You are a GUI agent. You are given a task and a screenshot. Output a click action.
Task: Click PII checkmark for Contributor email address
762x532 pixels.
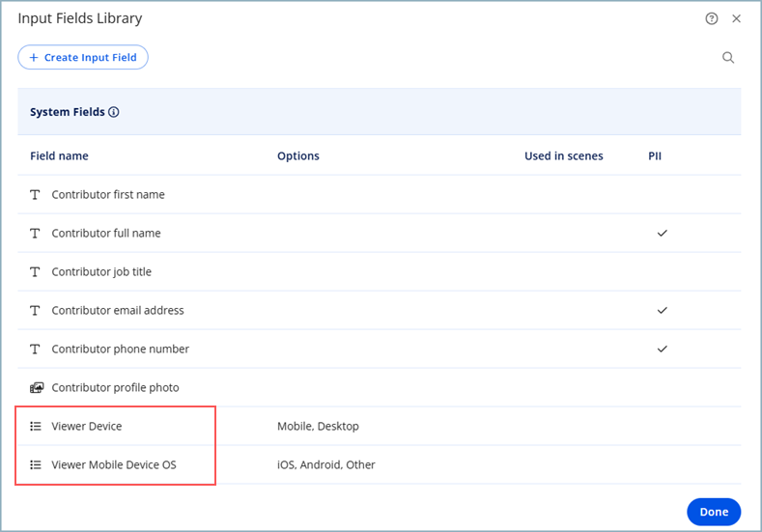click(662, 311)
